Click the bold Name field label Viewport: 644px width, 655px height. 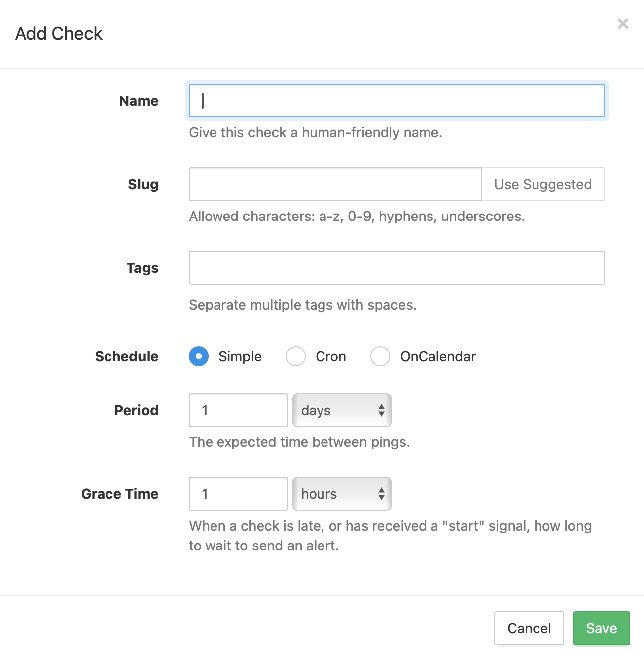[139, 101]
